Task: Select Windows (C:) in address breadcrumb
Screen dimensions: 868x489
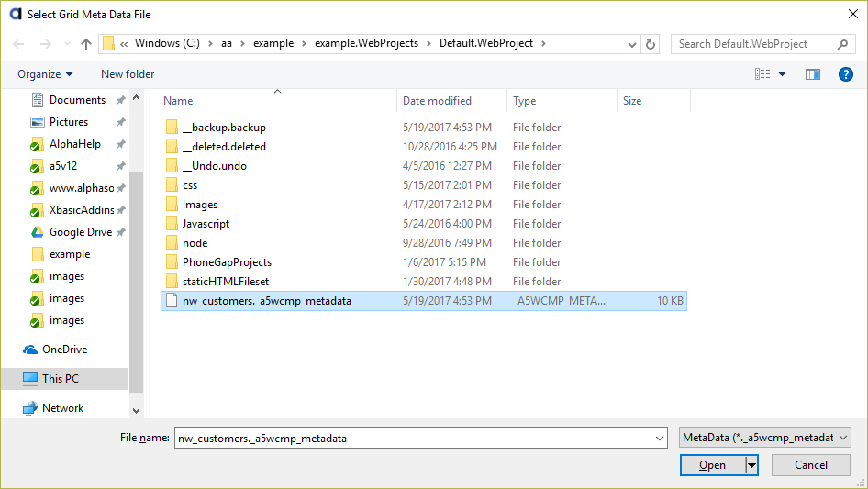Action: (167, 43)
